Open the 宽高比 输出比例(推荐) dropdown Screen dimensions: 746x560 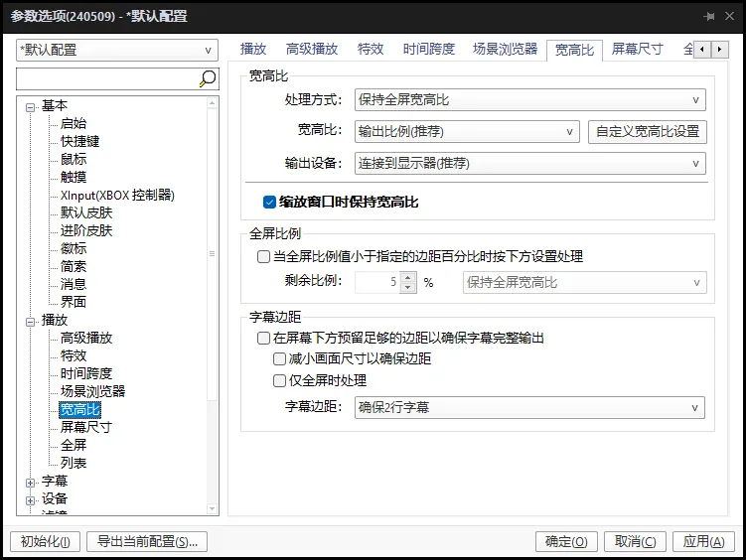point(467,132)
